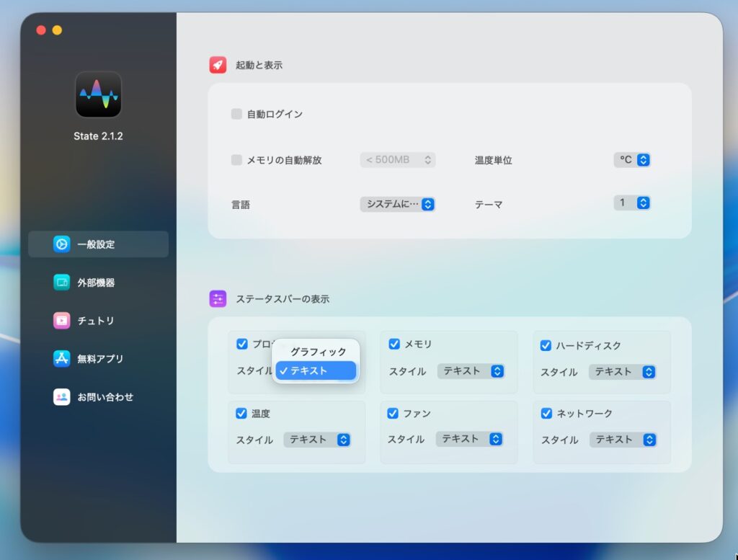Click the contact us people icon
The width and height of the screenshot is (738, 560).
pyautogui.click(x=62, y=397)
